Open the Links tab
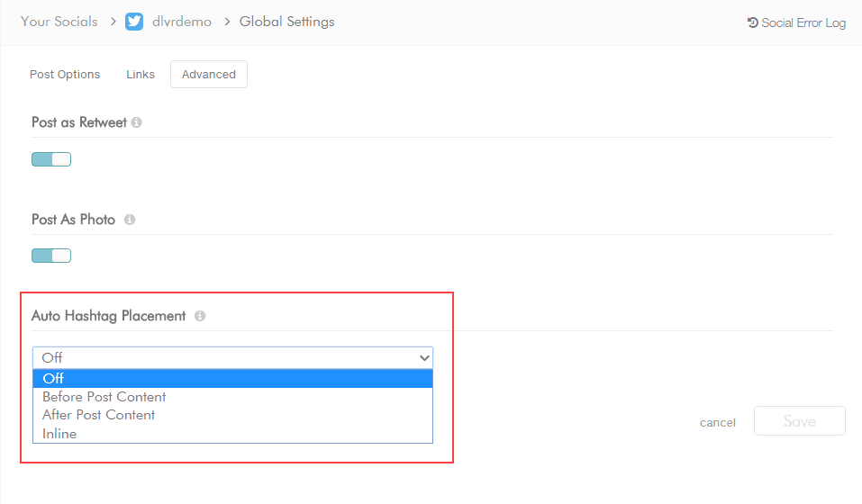Image resolution: width=862 pixels, height=504 pixels. point(141,75)
